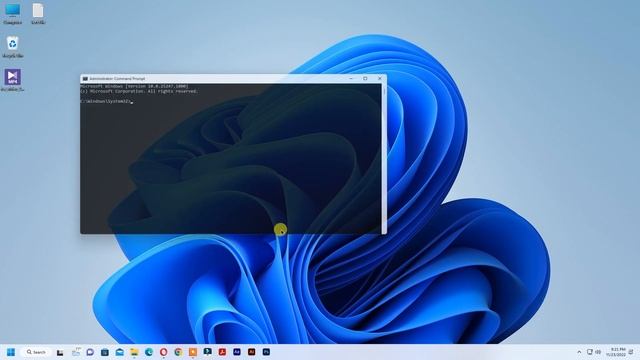
Task: Open the Mail app on taskbar
Action: (120, 352)
